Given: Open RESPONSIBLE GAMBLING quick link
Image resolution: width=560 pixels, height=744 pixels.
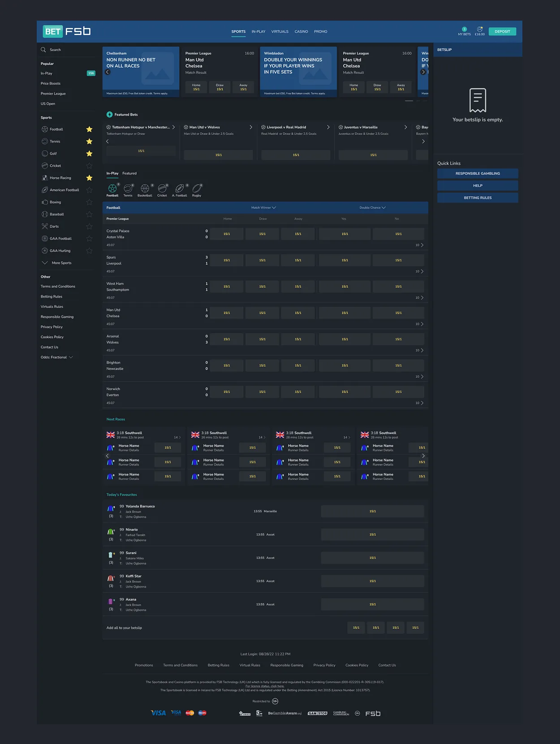Looking at the screenshot, I should pos(478,173).
